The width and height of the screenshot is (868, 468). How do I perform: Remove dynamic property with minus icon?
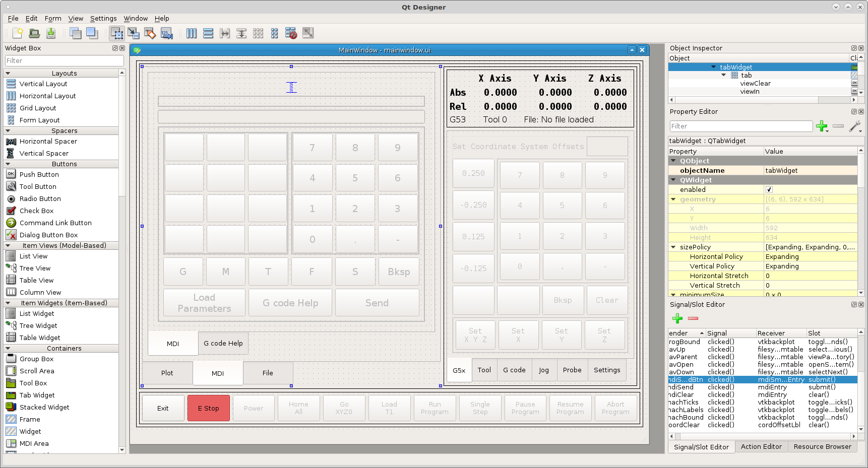tap(838, 126)
